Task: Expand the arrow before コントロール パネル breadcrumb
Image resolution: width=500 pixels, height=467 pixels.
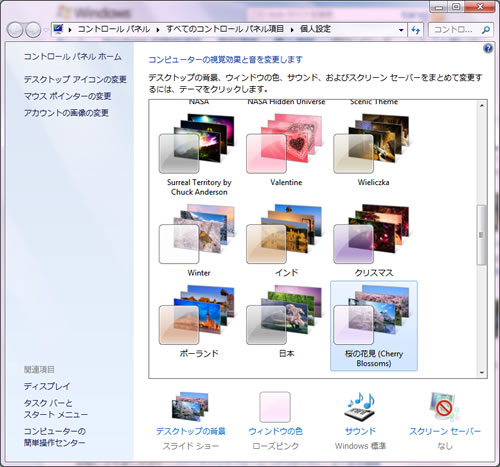Action: click(70, 30)
